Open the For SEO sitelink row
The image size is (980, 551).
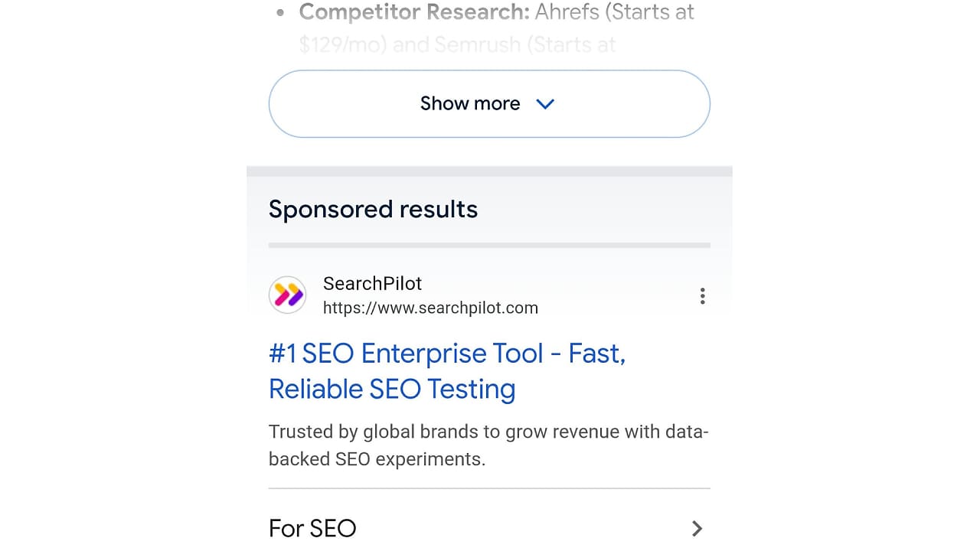489,528
